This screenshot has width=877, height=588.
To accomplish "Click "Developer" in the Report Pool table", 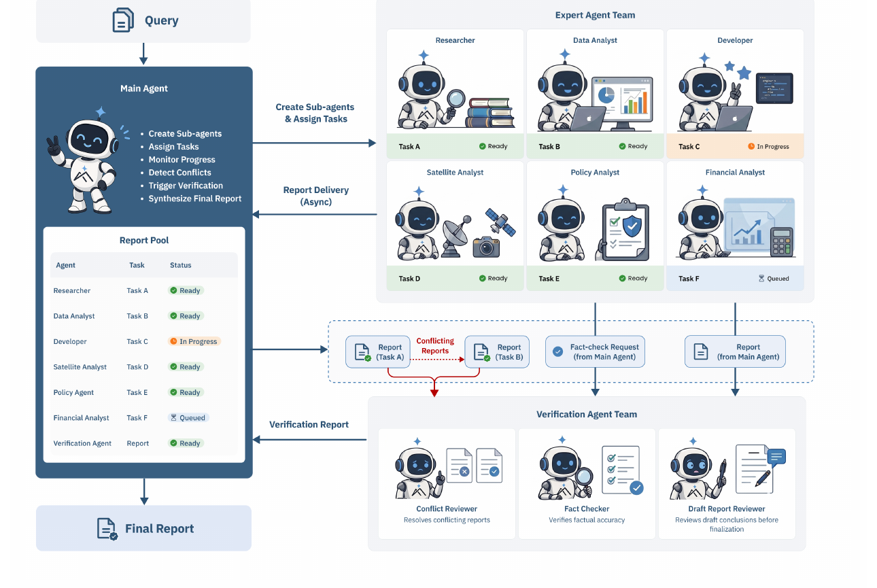I will click(x=70, y=342).
